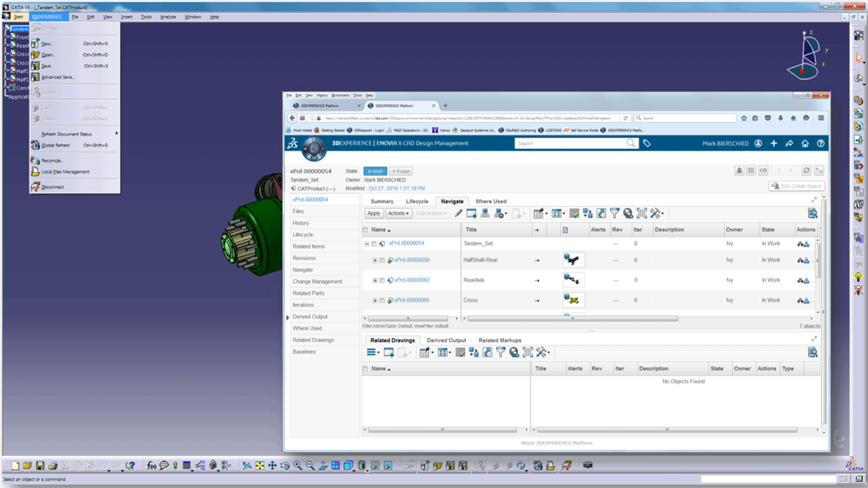This screenshot has width=868, height=488.
Task: Click the share arrow icon in ENOVIA header
Action: (789, 143)
